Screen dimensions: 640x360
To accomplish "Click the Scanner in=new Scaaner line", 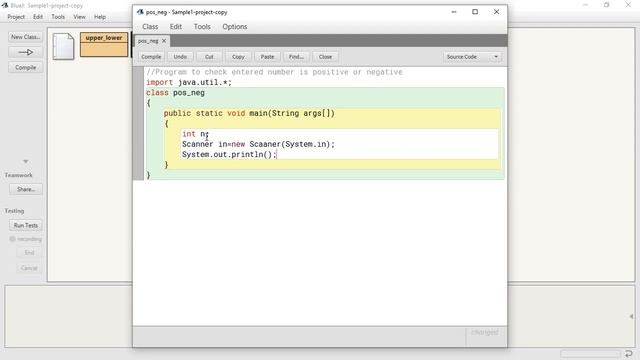I will tap(258, 144).
